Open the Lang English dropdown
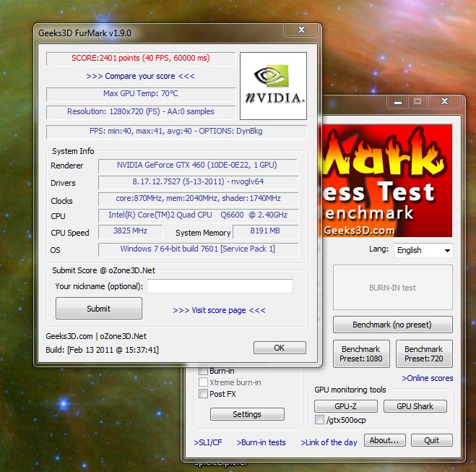This screenshot has width=476, height=472. [x=423, y=250]
